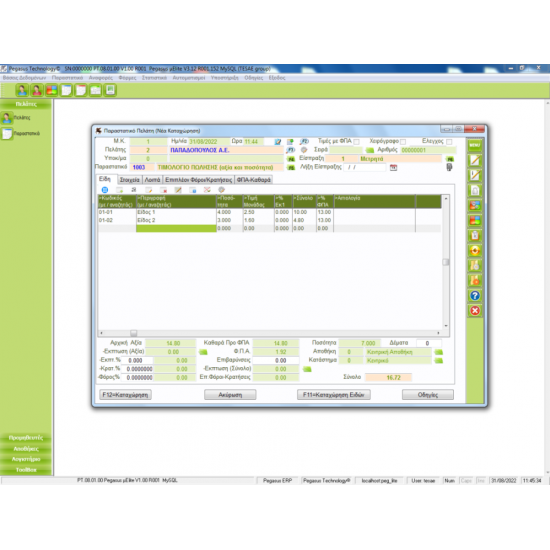Viewport: 550px width, 550px height.
Task: Tick the Χειρόγραφο checkbox
Action: 403,142
